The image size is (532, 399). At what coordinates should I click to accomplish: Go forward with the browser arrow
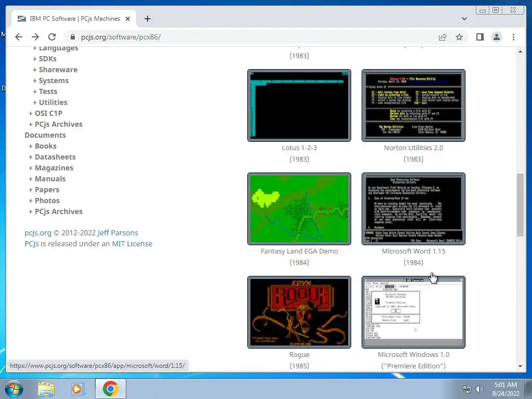tap(35, 37)
